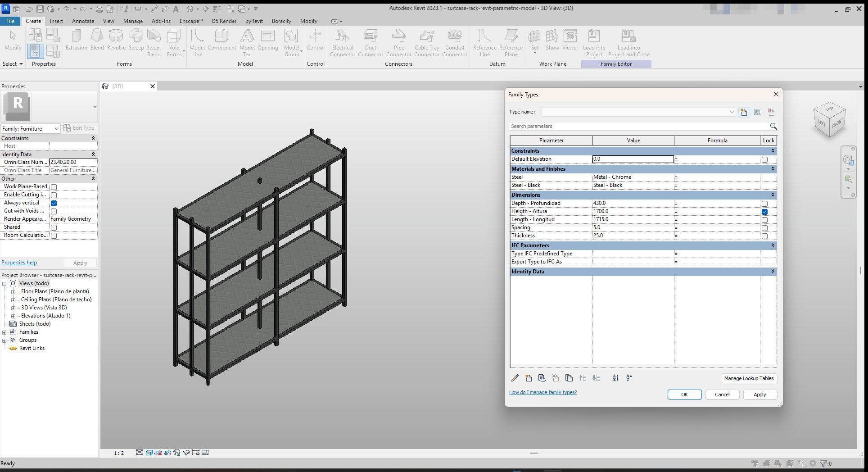868x472 pixels.
Task: Click the Model Line tool
Action: point(197,43)
